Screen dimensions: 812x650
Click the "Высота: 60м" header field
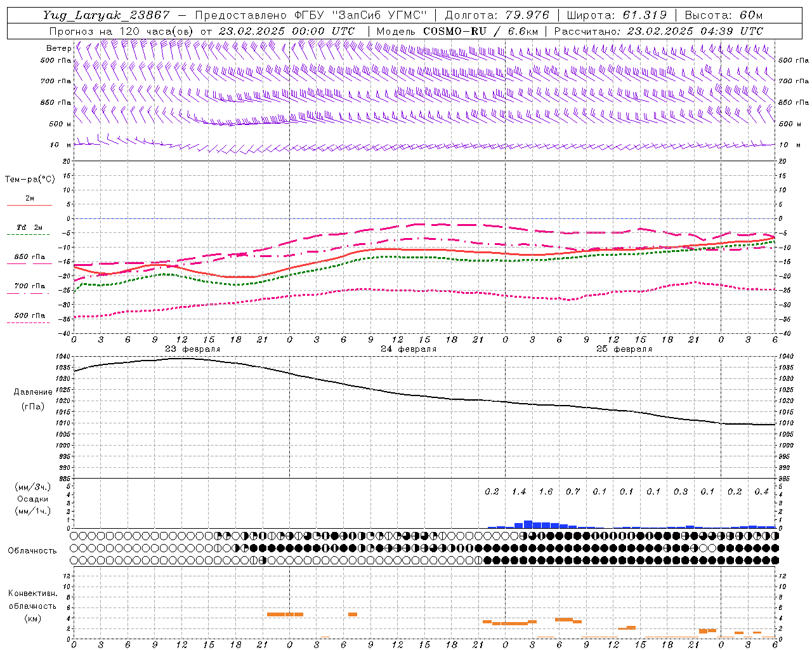click(x=723, y=15)
